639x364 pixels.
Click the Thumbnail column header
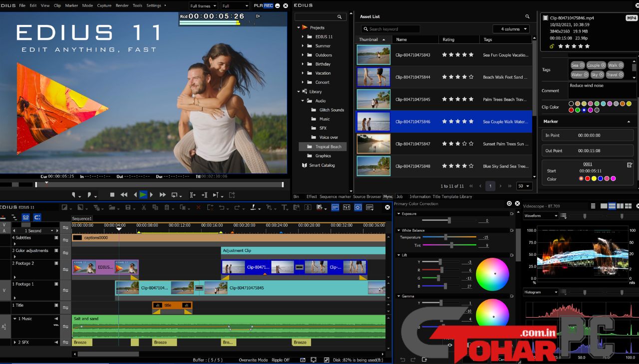pos(373,39)
